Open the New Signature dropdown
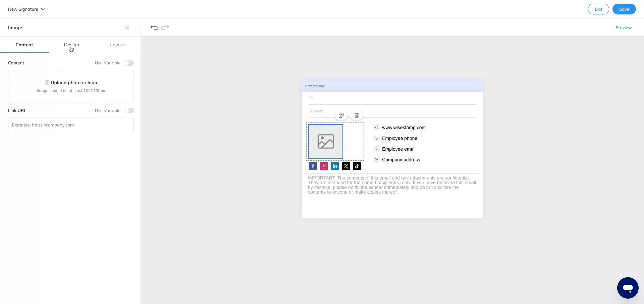This screenshot has width=644, height=304. [x=26, y=9]
